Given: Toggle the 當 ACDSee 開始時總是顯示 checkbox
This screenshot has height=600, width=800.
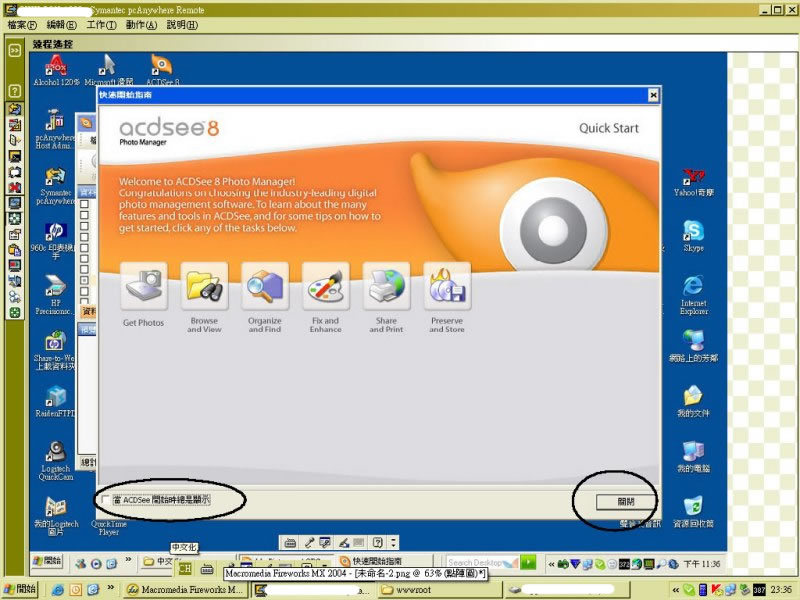Looking at the screenshot, I should (x=106, y=500).
